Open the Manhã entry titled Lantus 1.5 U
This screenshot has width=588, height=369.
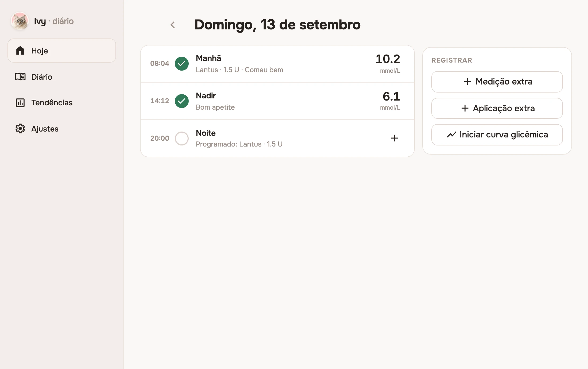[277, 64]
